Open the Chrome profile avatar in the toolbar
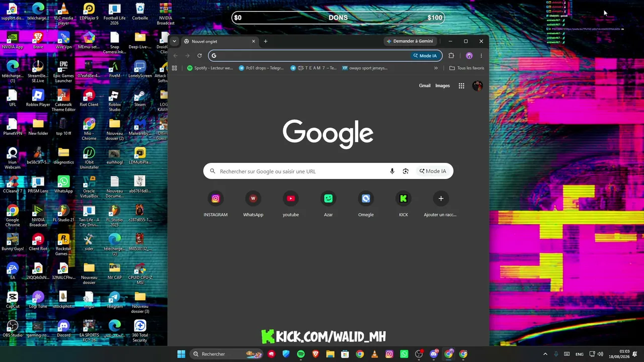 tap(469, 56)
